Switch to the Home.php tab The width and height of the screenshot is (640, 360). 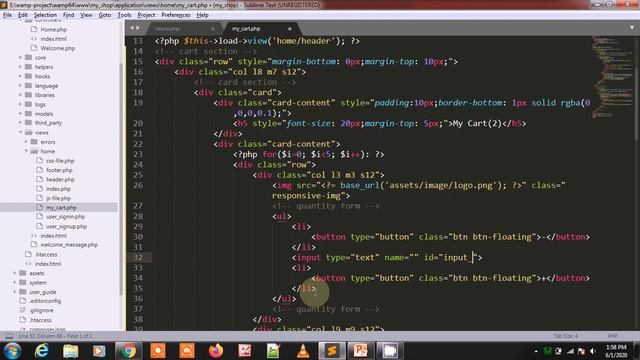[x=167, y=29]
